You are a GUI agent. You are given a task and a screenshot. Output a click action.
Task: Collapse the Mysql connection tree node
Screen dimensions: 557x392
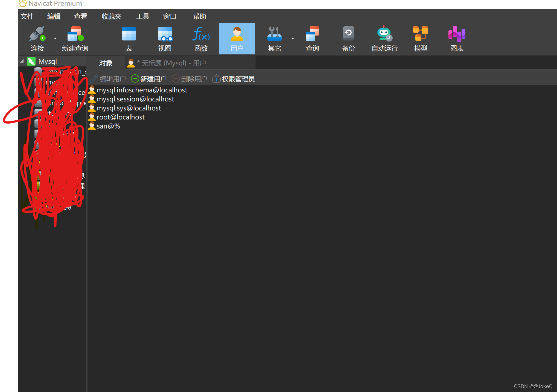click(x=22, y=61)
